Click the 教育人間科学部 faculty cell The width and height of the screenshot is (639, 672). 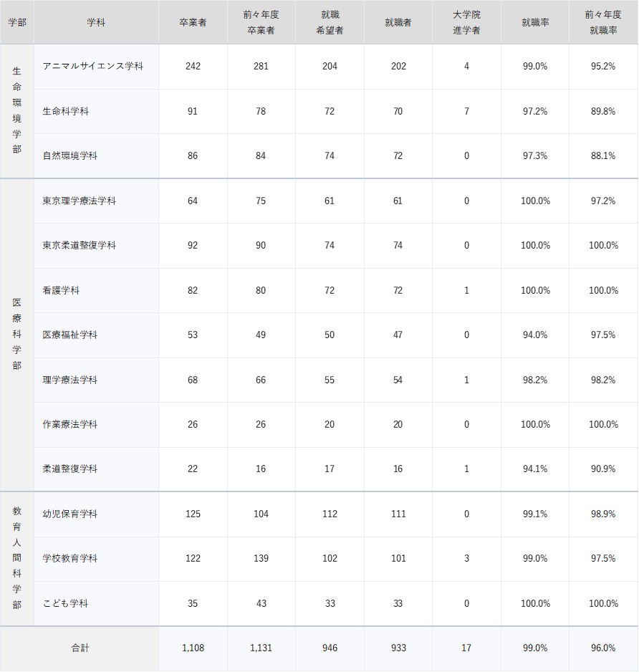[x=16, y=558]
